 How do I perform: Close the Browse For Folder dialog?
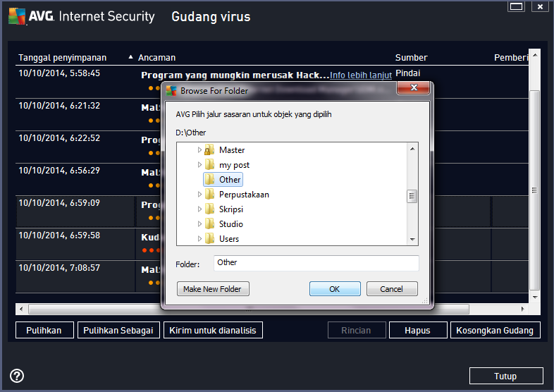(x=413, y=87)
